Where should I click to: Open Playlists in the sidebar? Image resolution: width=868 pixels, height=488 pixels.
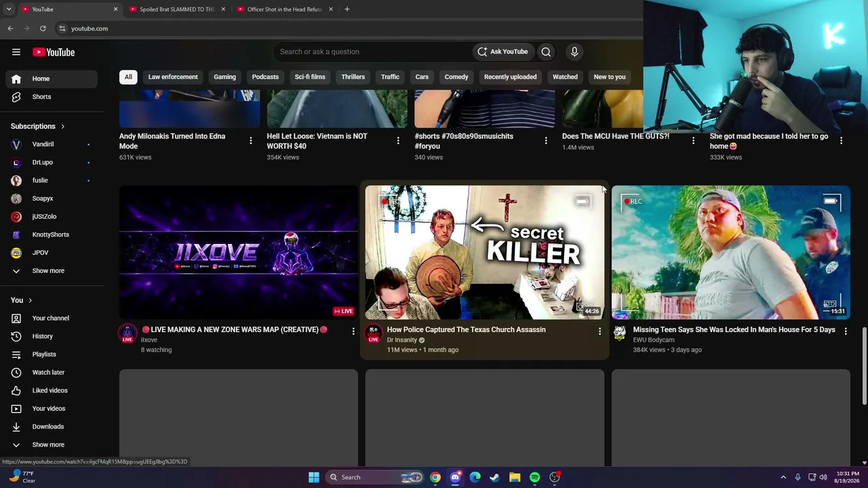coord(52,354)
